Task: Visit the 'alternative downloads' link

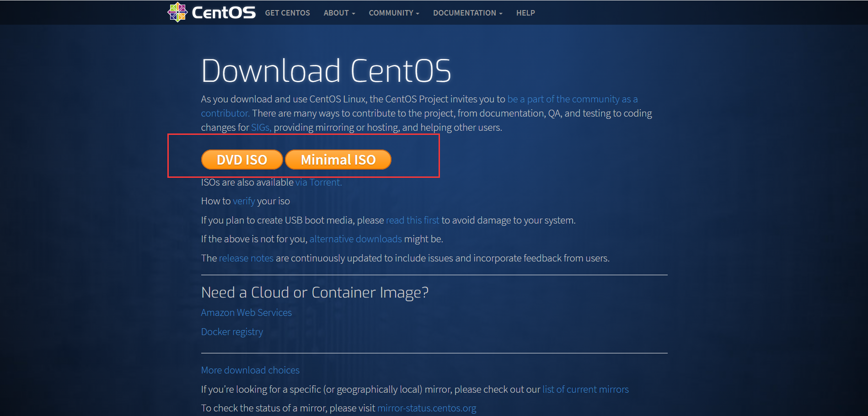Action: click(356, 239)
